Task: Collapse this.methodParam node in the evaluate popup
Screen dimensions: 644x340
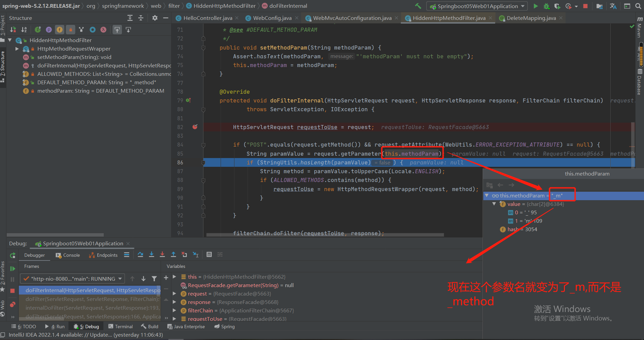Action: [x=487, y=195]
